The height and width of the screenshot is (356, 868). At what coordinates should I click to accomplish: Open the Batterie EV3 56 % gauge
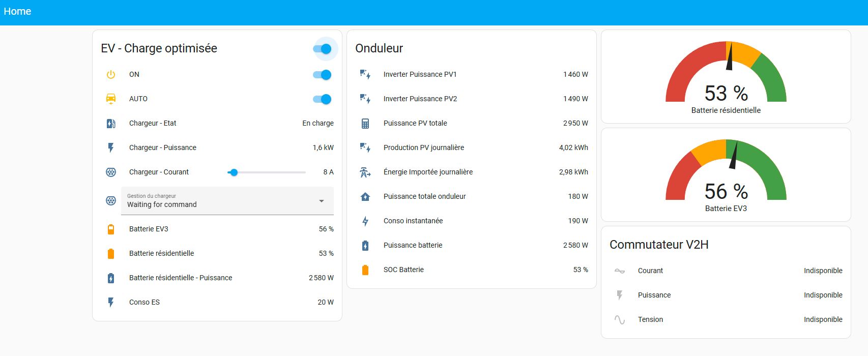pos(726,175)
